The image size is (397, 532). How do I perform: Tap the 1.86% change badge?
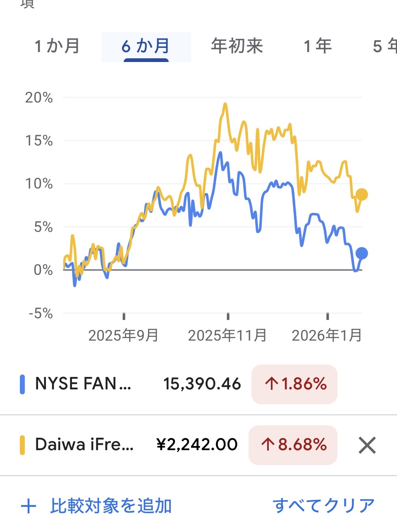click(294, 384)
